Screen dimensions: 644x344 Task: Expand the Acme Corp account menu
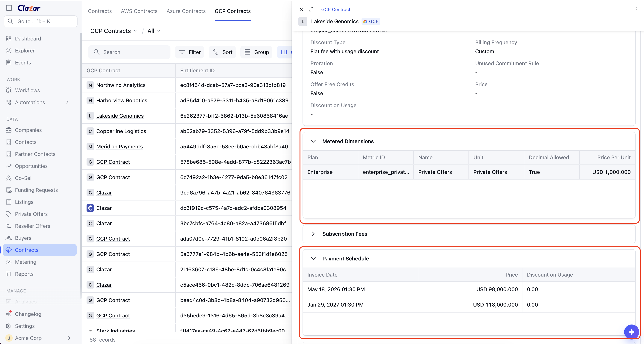pyautogui.click(x=69, y=338)
